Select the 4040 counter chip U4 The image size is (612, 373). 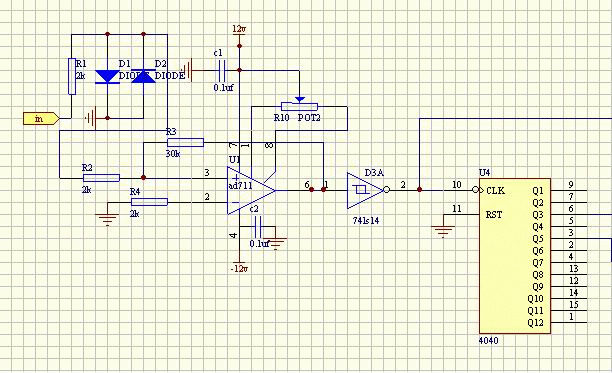tap(515, 256)
